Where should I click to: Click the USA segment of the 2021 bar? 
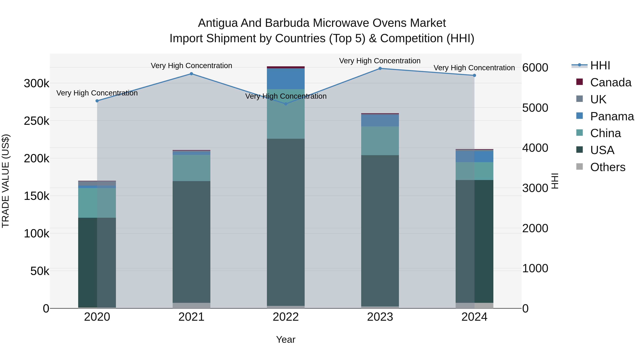tap(191, 242)
